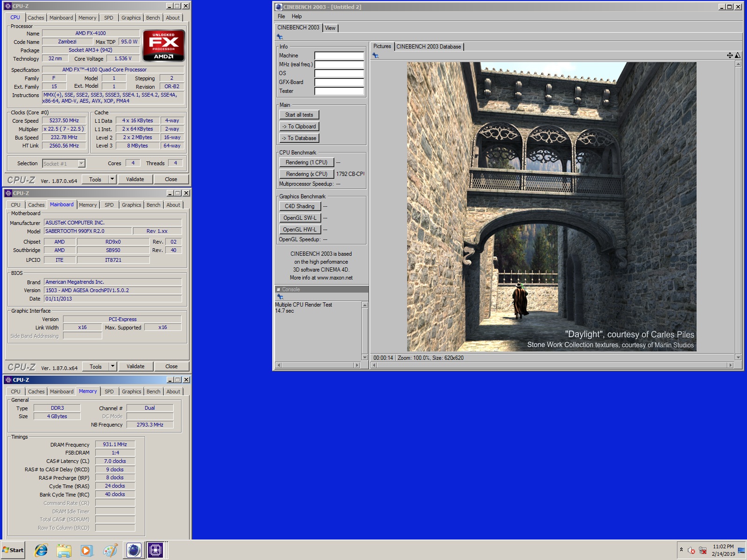The height and width of the screenshot is (560, 747).
Task: Click Validate in the Mainboard CPU-Z window
Action: coord(135,366)
